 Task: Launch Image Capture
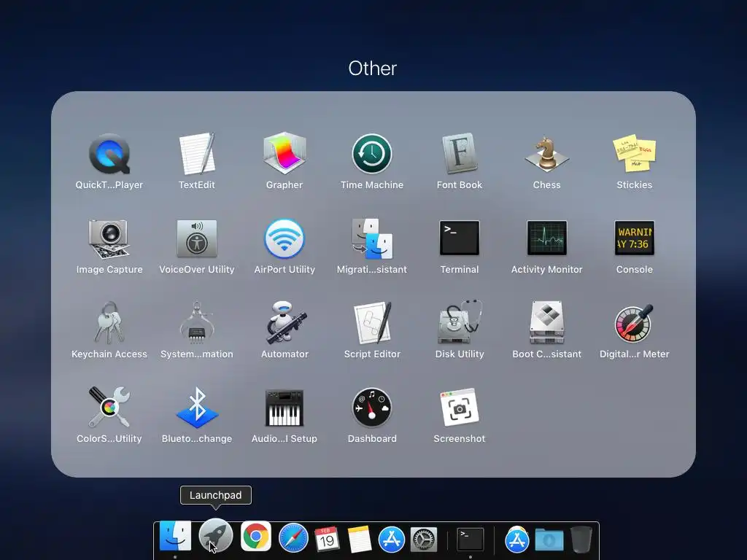(x=109, y=238)
